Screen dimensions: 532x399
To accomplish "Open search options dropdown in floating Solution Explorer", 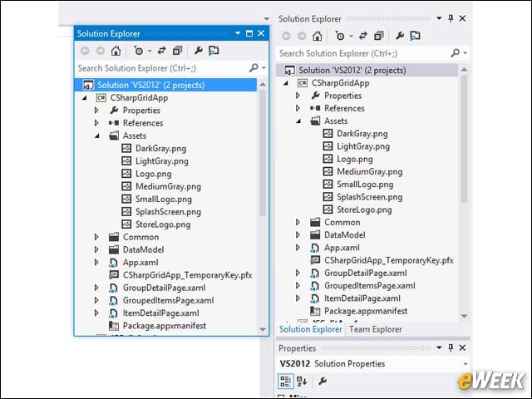I will (264, 68).
